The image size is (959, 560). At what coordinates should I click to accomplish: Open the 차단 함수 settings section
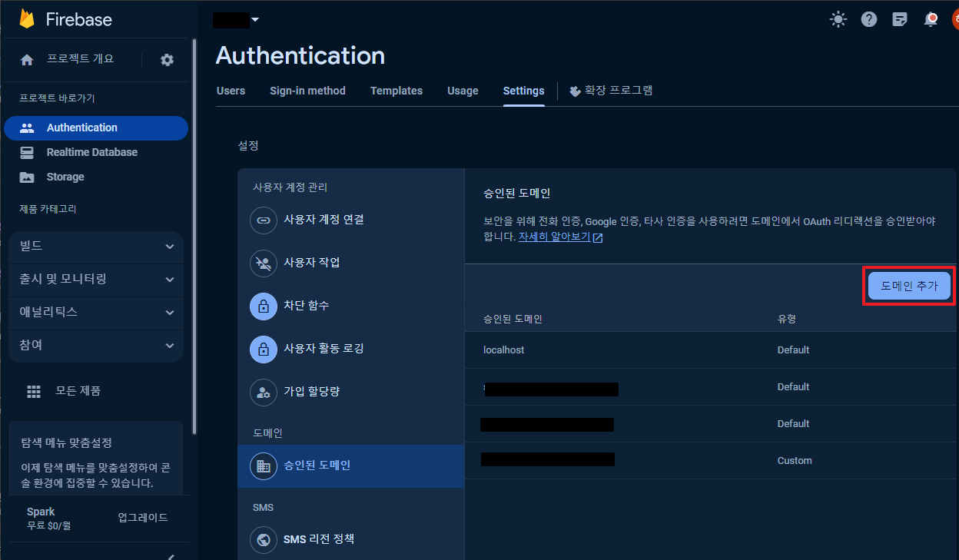click(351, 306)
